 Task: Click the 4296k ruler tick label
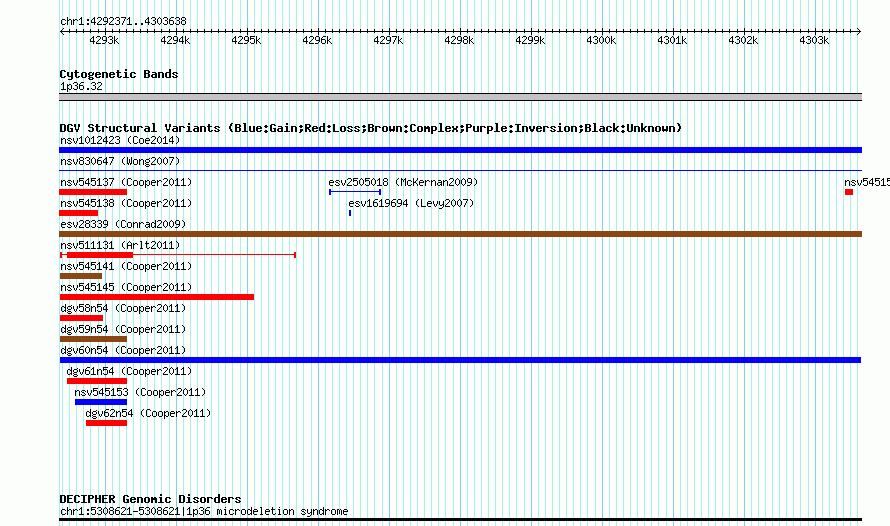(317, 40)
